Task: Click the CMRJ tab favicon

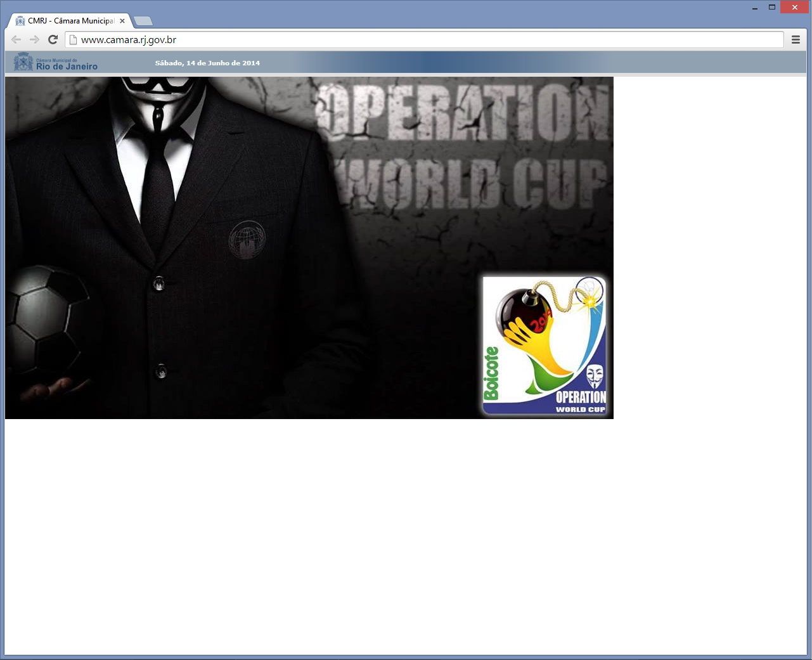Action: coord(20,21)
